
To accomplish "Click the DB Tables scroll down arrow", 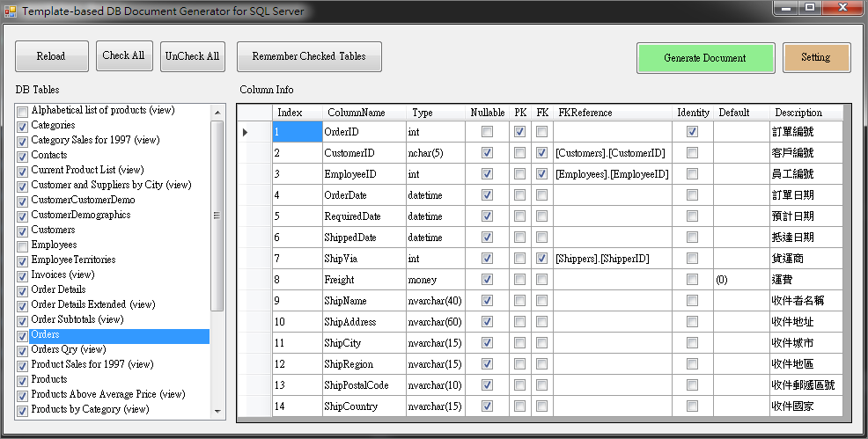I will click(217, 412).
